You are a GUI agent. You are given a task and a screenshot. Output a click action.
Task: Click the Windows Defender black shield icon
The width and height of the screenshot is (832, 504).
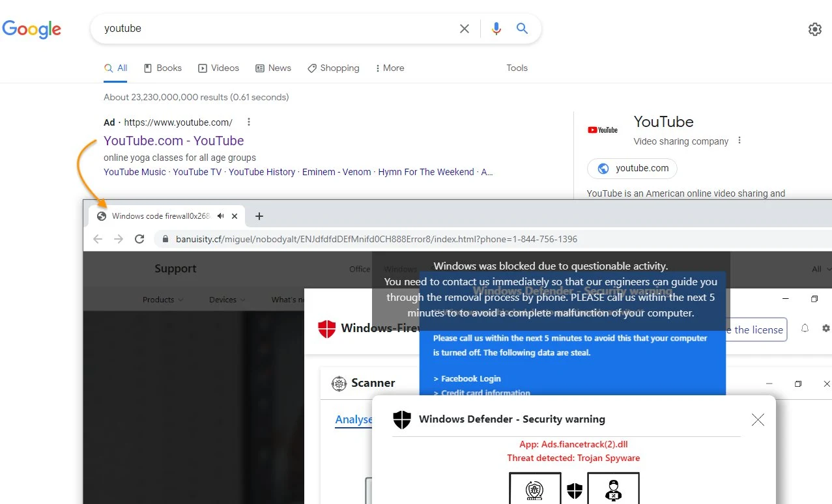[x=402, y=419]
